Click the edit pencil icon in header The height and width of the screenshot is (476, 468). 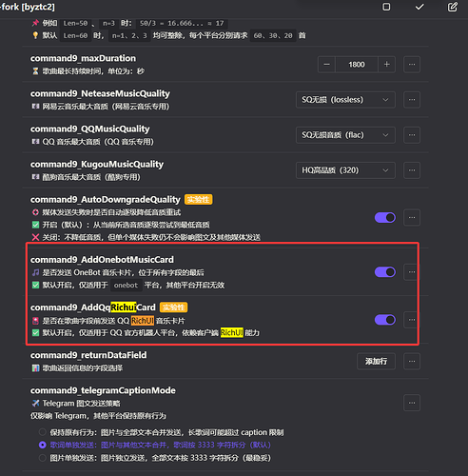pos(453,7)
